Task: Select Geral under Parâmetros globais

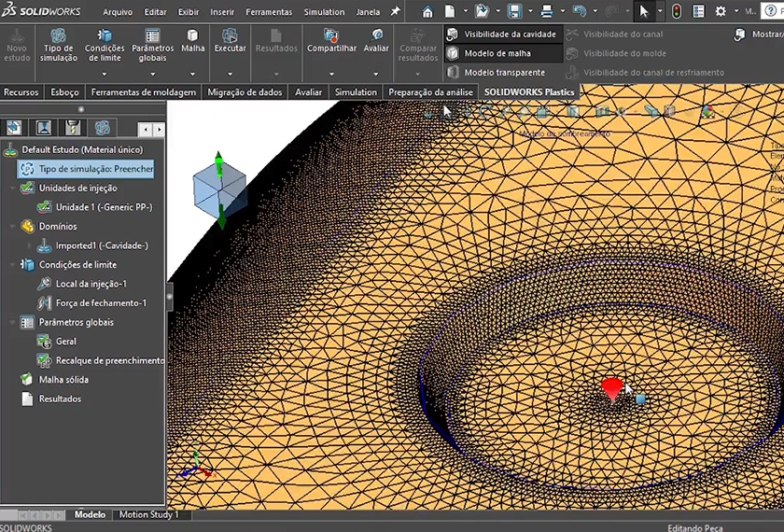Action: point(57,342)
